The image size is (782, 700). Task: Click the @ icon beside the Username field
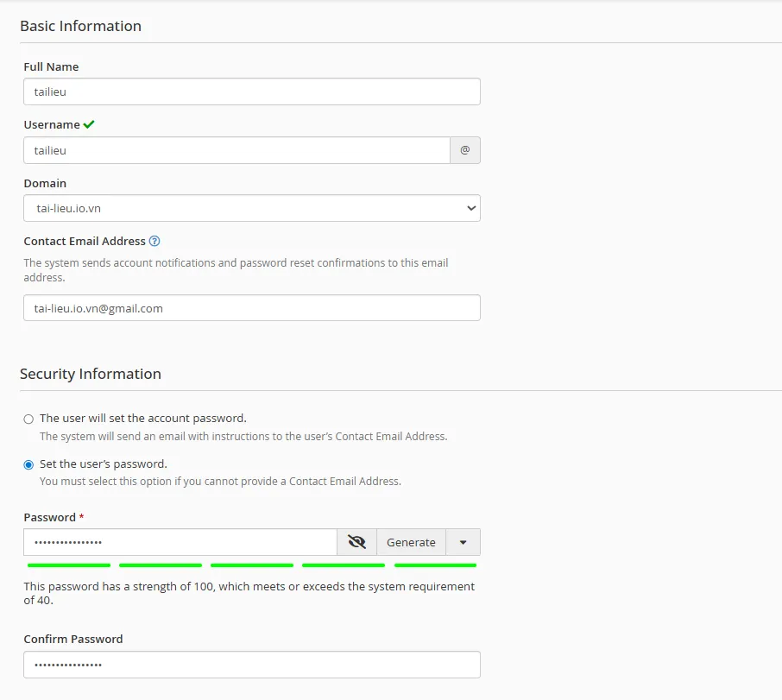tap(464, 149)
